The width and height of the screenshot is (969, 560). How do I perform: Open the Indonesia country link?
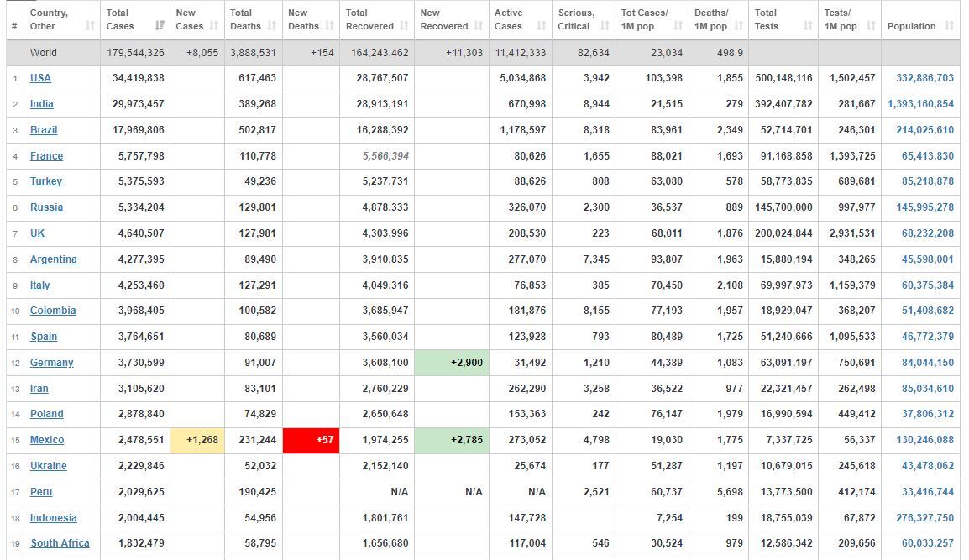tap(54, 517)
